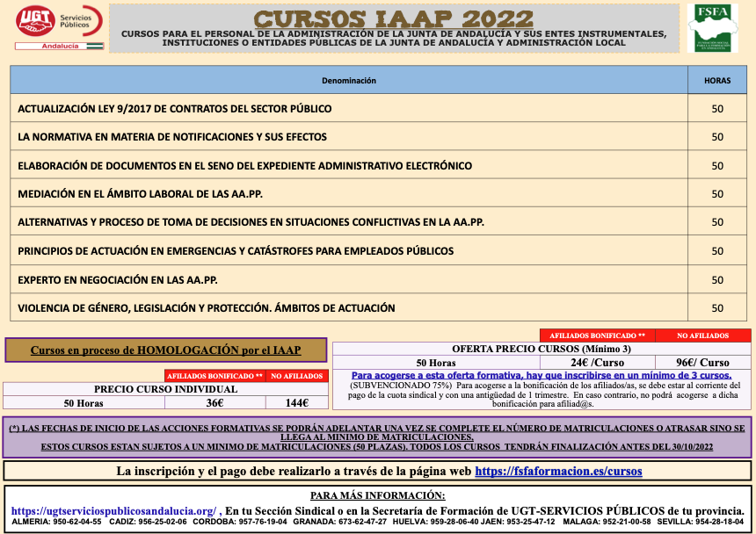Click the '96€/ Curso' non-affiliate offer price
Screen dimensions: 756x534
click(703, 362)
